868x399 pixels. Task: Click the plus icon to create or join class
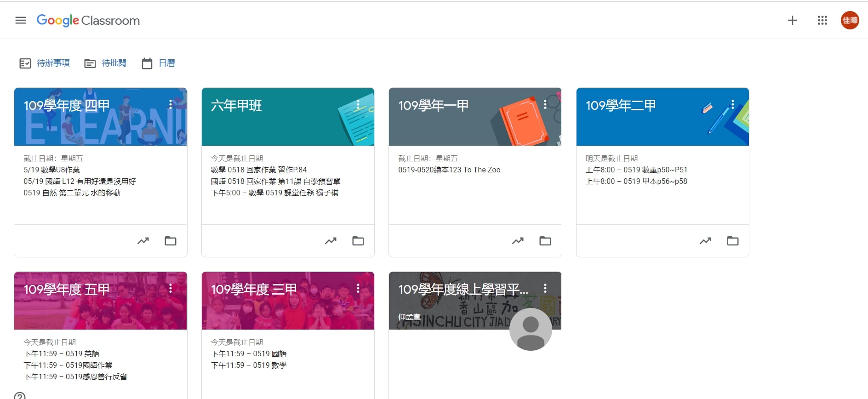pos(792,20)
